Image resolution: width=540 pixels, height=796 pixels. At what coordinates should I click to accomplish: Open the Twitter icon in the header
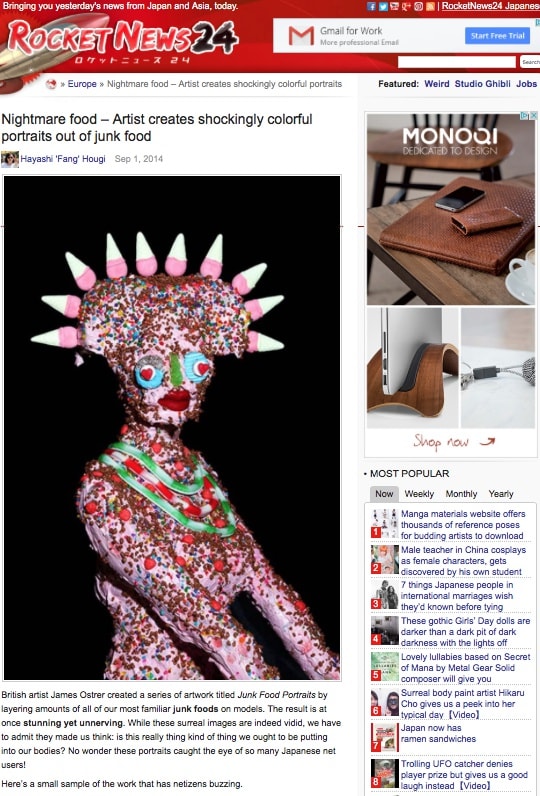point(383,7)
